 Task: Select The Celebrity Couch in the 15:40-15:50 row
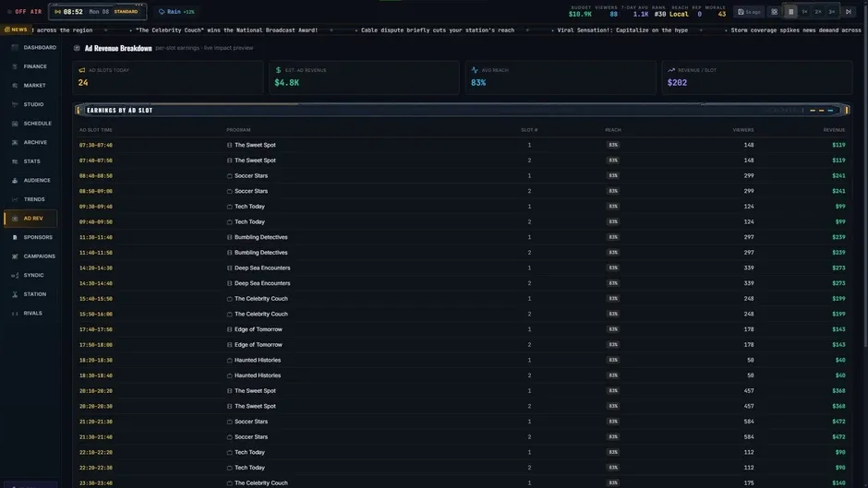point(261,299)
